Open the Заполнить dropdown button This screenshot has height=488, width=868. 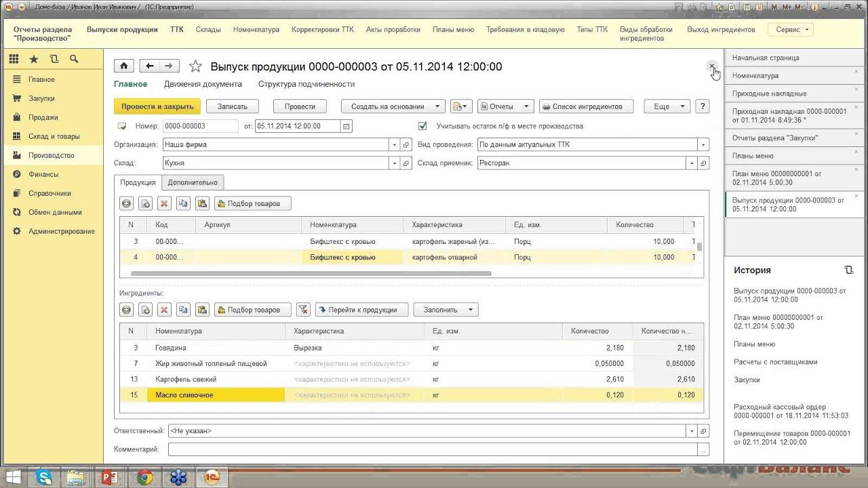[x=446, y=310]
